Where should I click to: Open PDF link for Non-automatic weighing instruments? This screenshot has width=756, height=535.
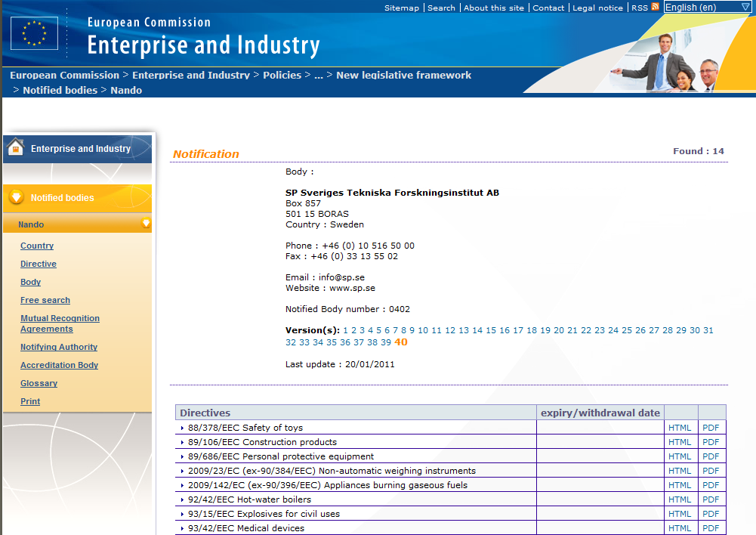711,472
